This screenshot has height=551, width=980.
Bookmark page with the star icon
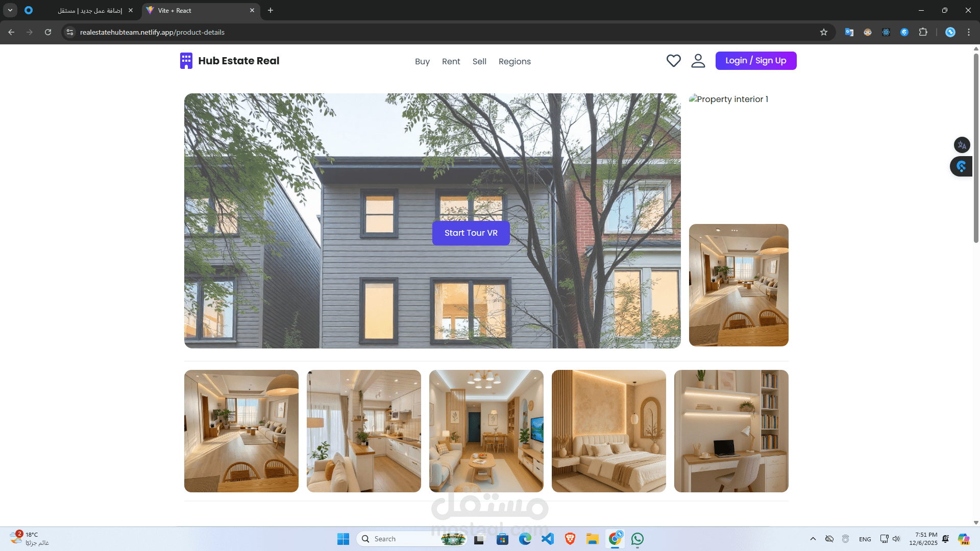pyautogui.click(x=823, y=32)
